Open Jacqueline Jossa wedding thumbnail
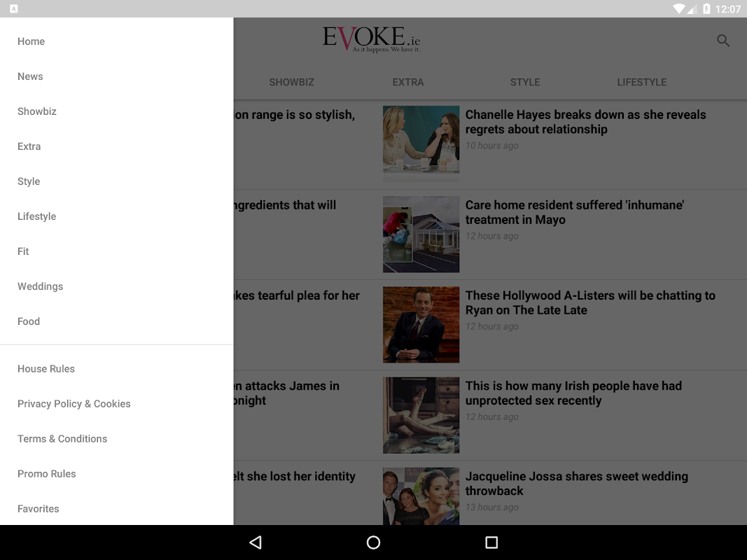Screen dimensions: 747x560 coord(421,496)
